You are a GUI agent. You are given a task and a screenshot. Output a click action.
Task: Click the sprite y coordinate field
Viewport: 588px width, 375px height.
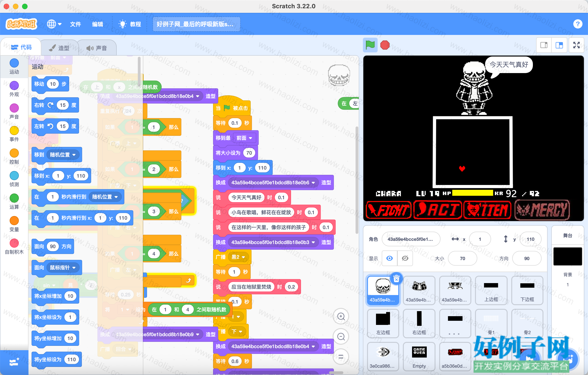[530, 239]
